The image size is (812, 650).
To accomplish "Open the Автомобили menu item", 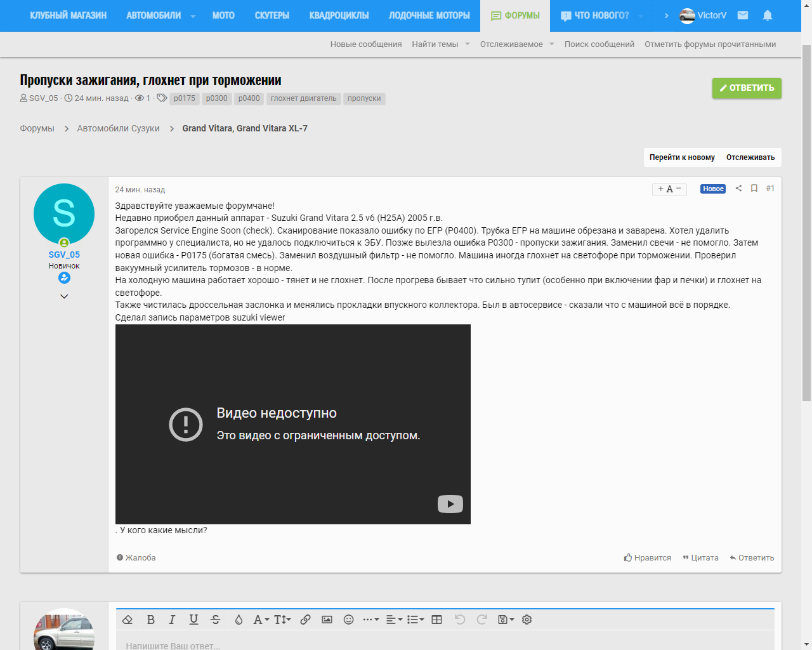I will [154, 15].
